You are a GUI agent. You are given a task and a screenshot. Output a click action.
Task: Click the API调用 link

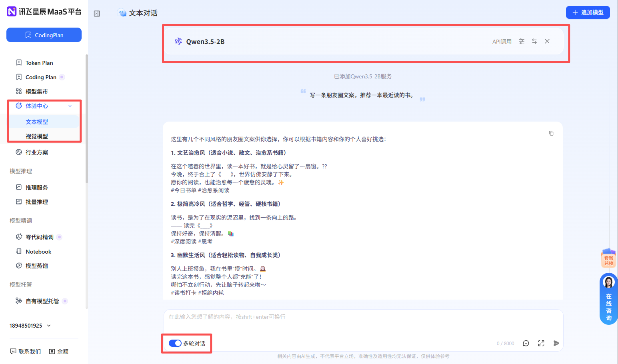tap(502, 42)
